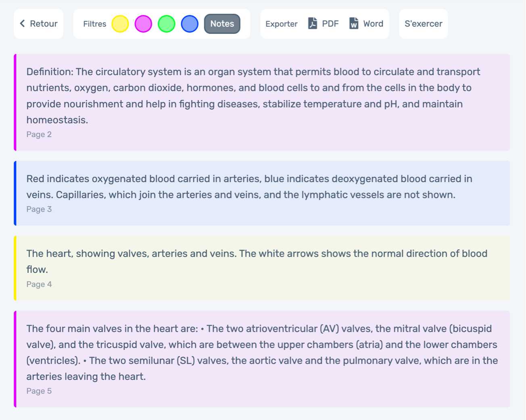Image resolution: width=526 pixels, height=420 pixels.
Task: Toggle the Notes filter button
Action: pos(222,24)
